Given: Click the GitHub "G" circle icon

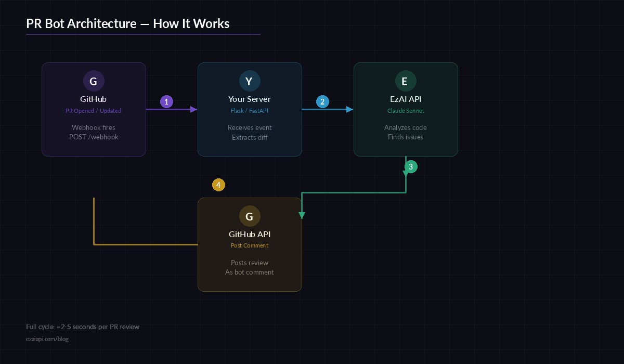Looking at the screenshot, I should pos(94,81).
